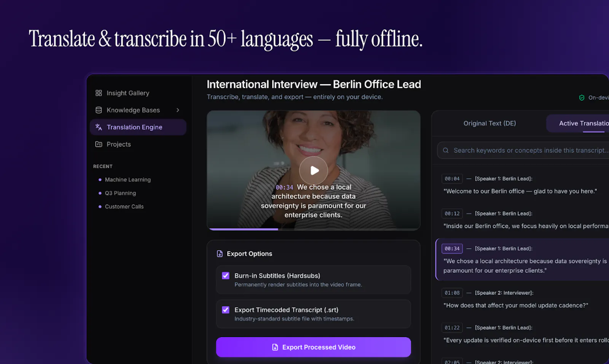Click "Welcome to our Berlin office" transcript line
This screenshot has height=364, width=609.
tap(520, 191)
